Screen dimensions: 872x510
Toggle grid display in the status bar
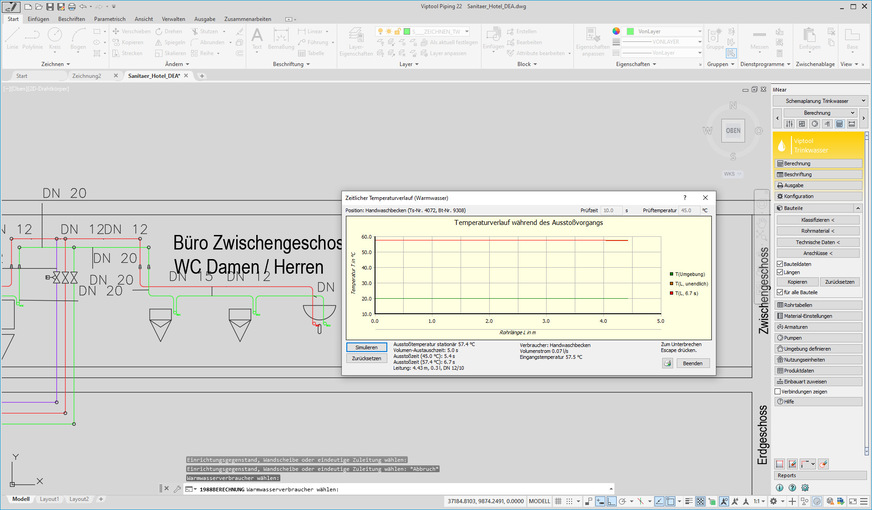click(558, 501)
